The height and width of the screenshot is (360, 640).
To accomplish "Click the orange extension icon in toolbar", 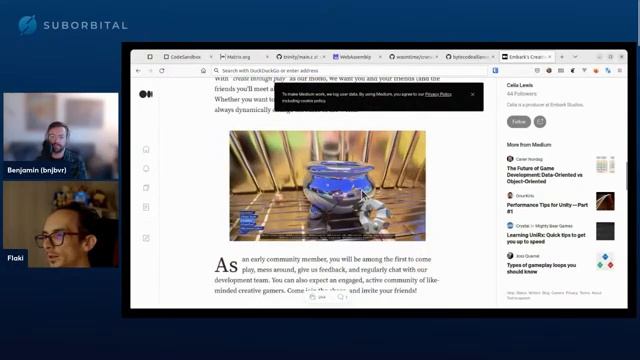I will click(x=596, y=71).
